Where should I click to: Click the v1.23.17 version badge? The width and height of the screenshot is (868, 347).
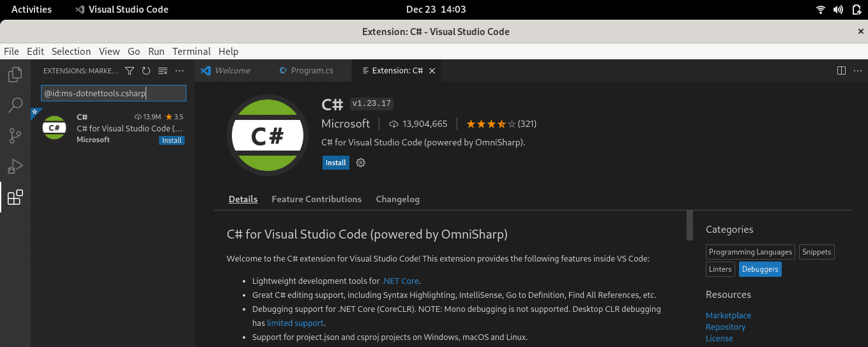372,103
